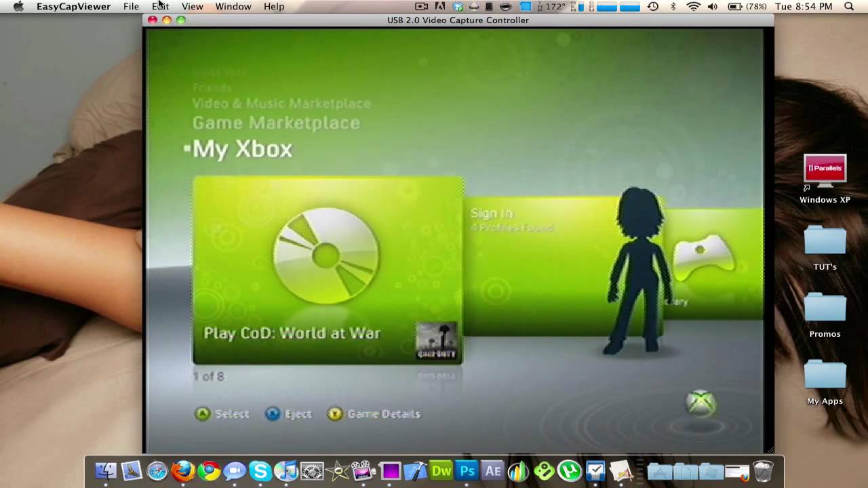This screenshot has height=488, width=868.
Task: Open the Apple menu
Action: [18, 6]
